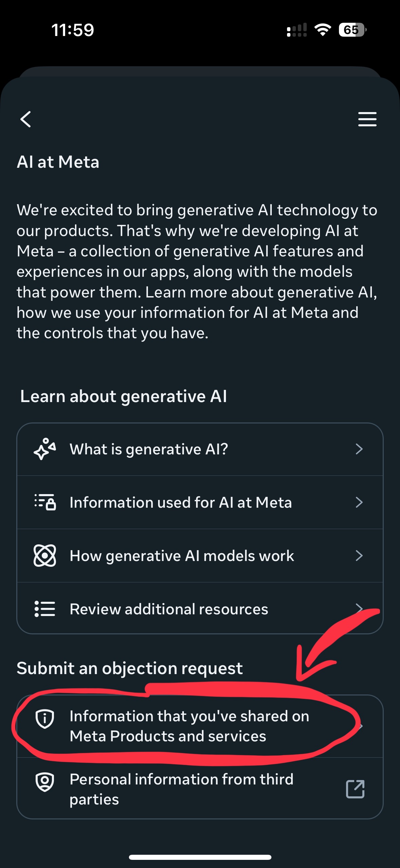Tap the back arrow to go back
This screenshot has width=400, height=868.
click(x=25, y=120)
